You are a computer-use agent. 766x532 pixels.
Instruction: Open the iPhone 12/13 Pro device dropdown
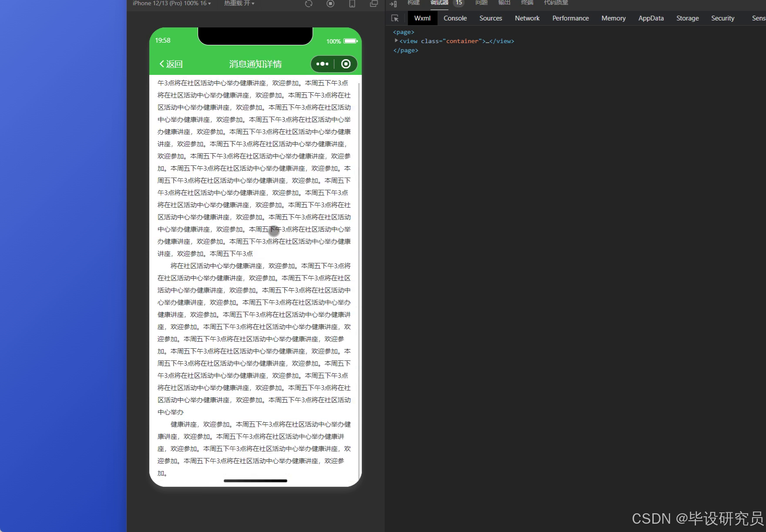coord(171,3)
